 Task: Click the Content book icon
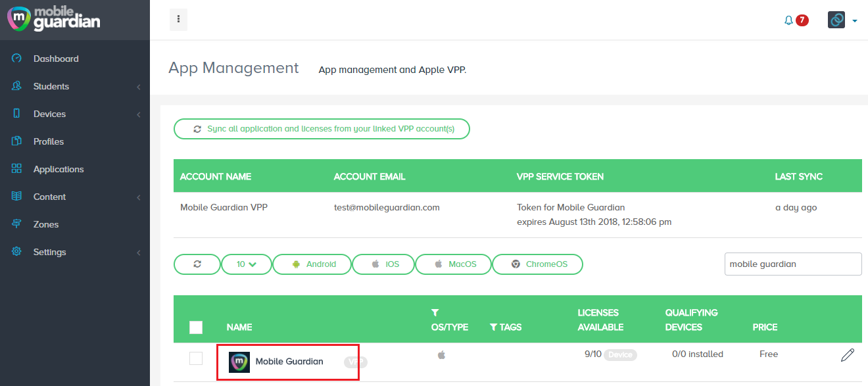[17, 197]
